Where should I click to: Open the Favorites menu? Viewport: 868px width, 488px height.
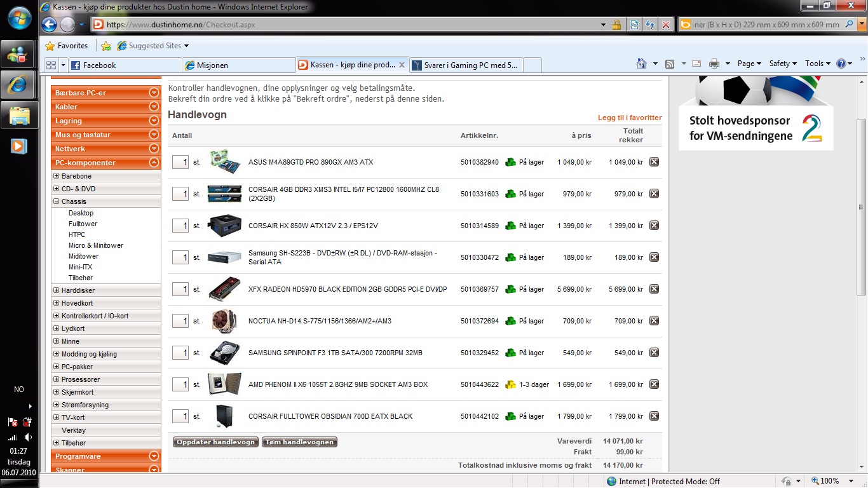pos(66,46)
